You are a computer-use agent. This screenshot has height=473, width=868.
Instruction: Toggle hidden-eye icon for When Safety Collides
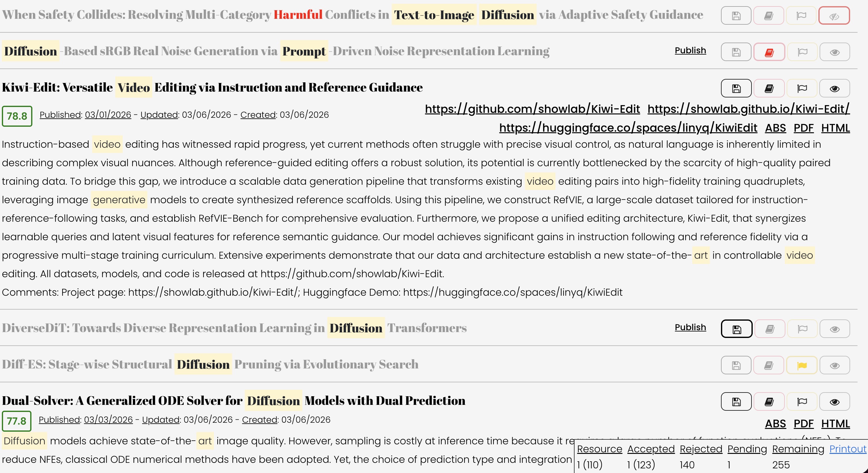point(834,15)
